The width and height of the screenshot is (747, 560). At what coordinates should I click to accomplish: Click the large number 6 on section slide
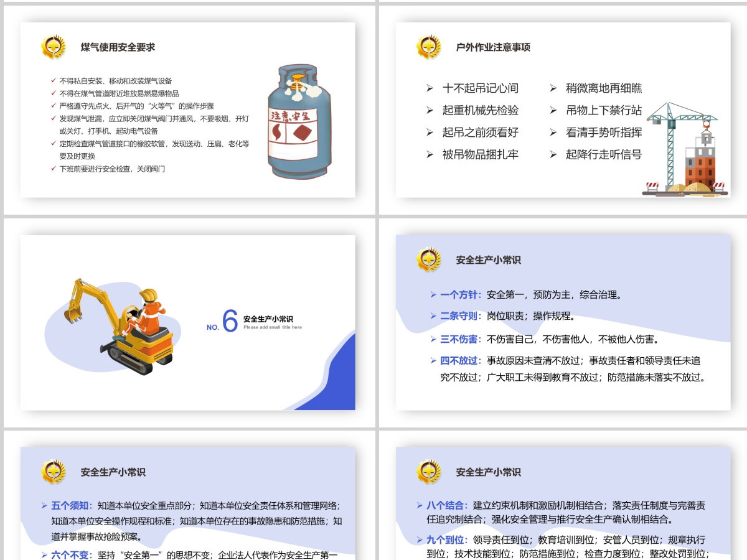click(230, 321)
